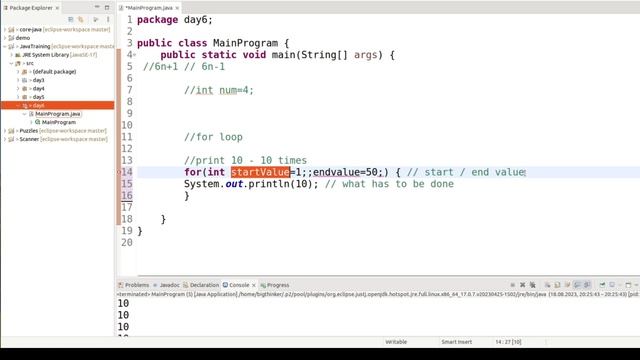Select core-java project label

point(31,29)
